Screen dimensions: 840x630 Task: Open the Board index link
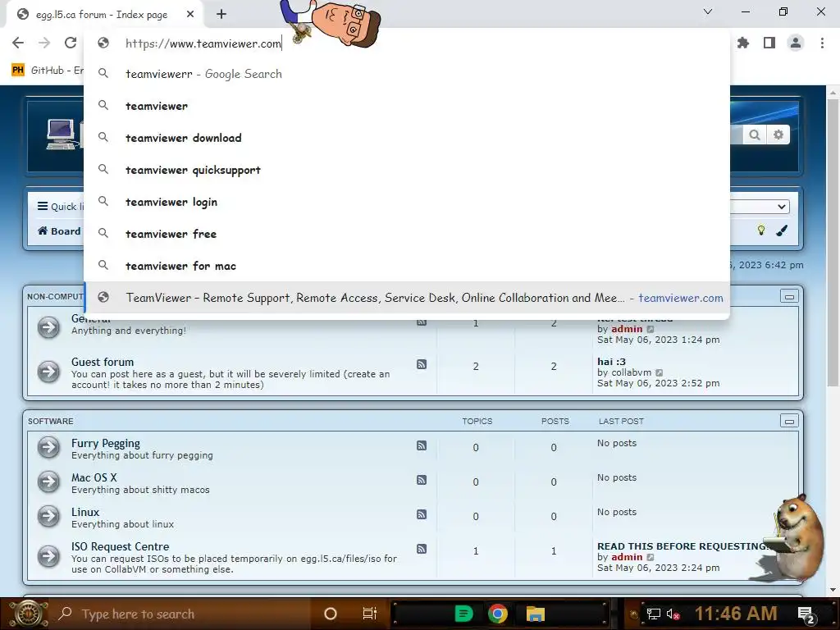click(x=59, y=231)
